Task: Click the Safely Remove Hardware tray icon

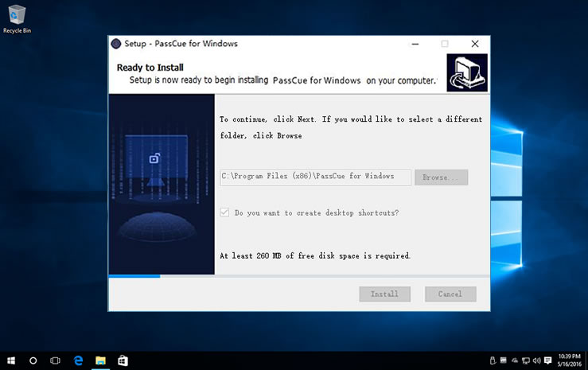Action: point(493,360)
